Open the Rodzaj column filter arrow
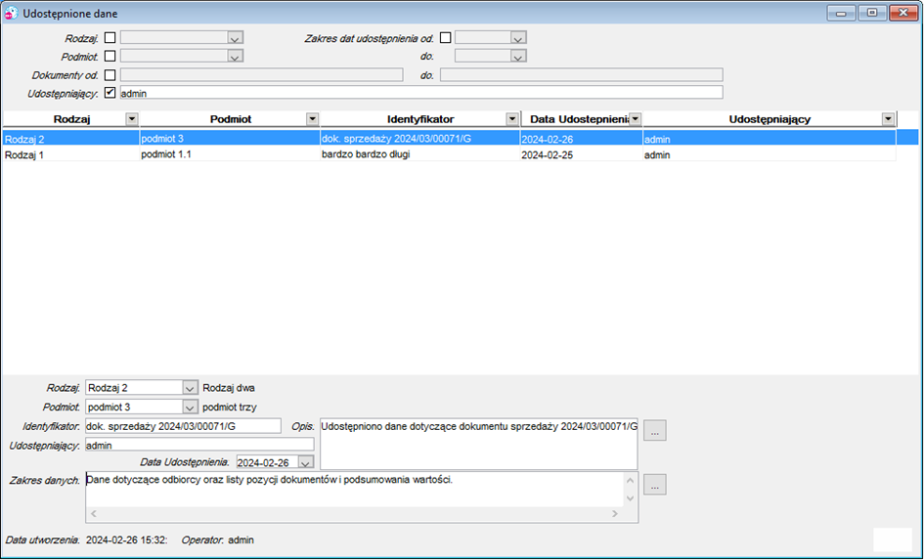 click(x=131, y=119)
